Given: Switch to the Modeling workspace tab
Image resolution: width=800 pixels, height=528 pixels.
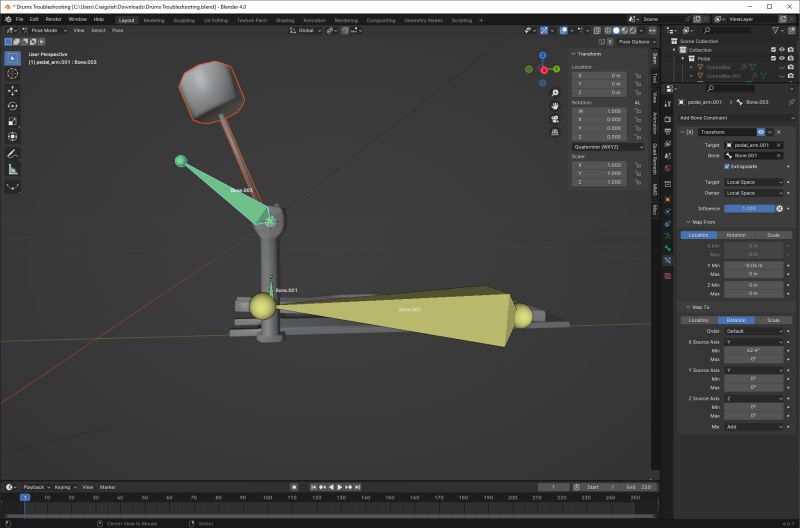Looking at the screenshot, I should [x=154, y=20].
